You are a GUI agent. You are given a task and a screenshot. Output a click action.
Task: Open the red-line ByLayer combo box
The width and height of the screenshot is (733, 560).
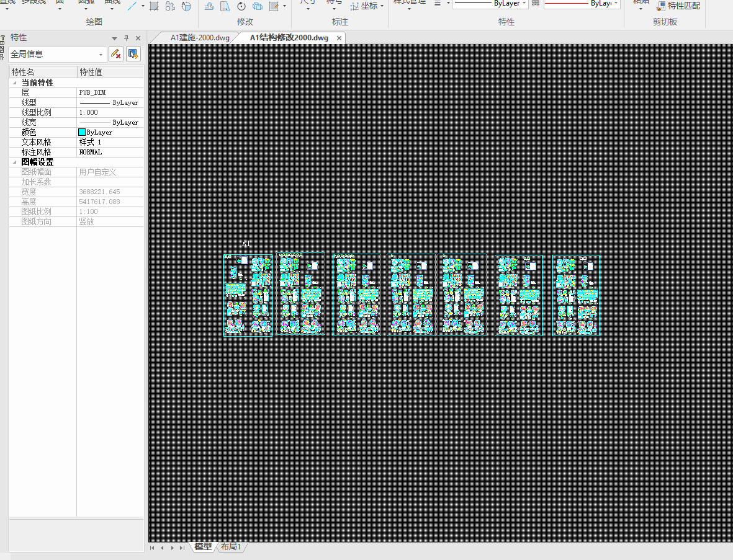[x=582, y=3]
